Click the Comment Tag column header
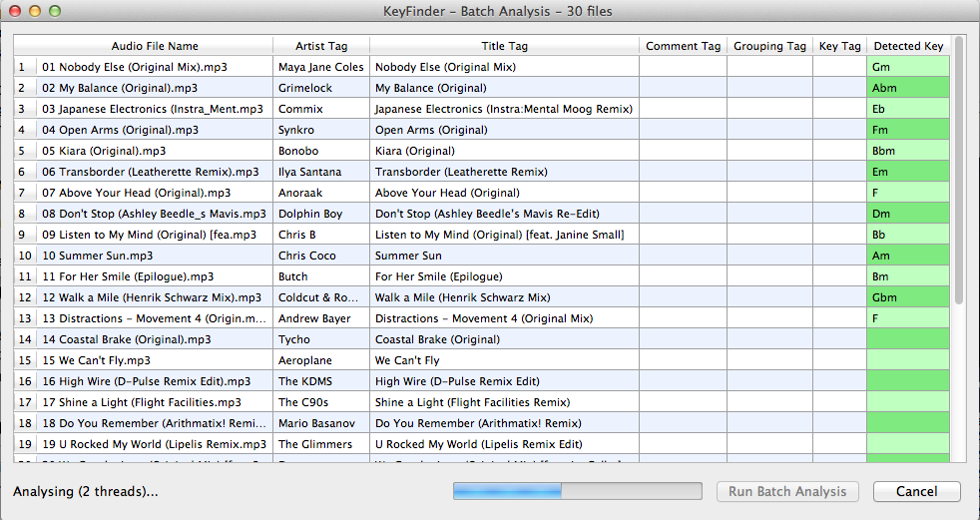The width and height of the screenshot is (980, 520). [x=684, y=46]
